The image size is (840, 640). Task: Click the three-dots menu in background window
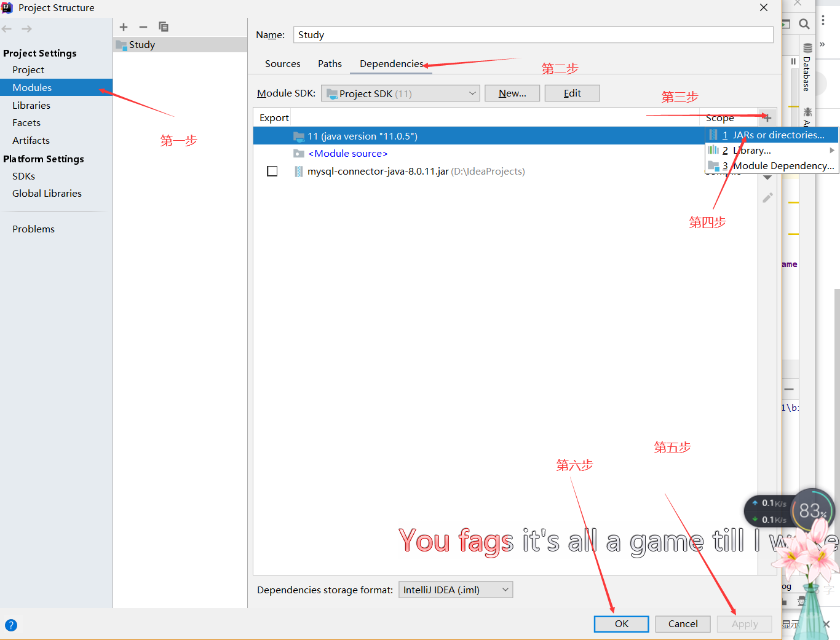click(823, 21)
